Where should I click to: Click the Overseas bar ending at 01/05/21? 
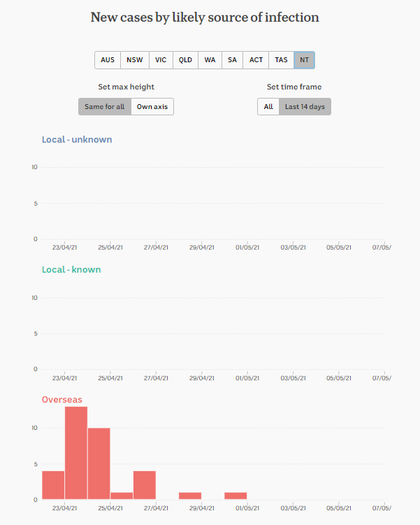point(236,496)
